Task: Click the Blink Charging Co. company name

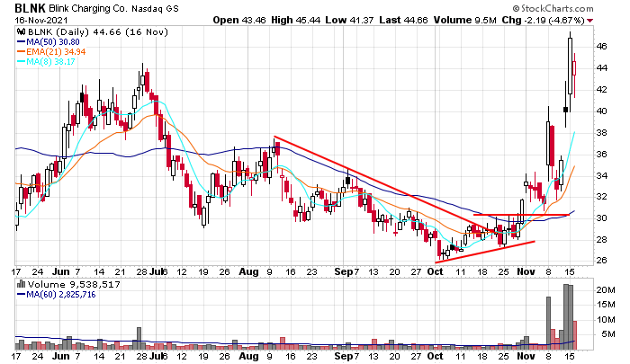Action: (87, 8)
